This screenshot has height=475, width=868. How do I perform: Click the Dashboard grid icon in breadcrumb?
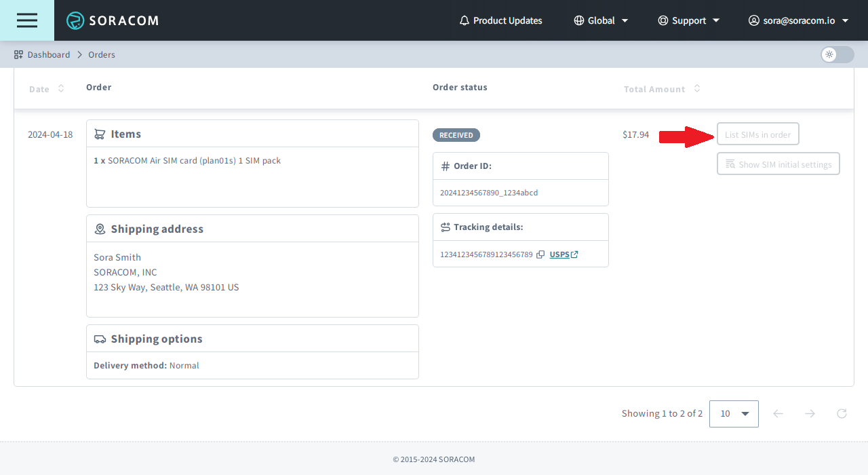(19, 54)
